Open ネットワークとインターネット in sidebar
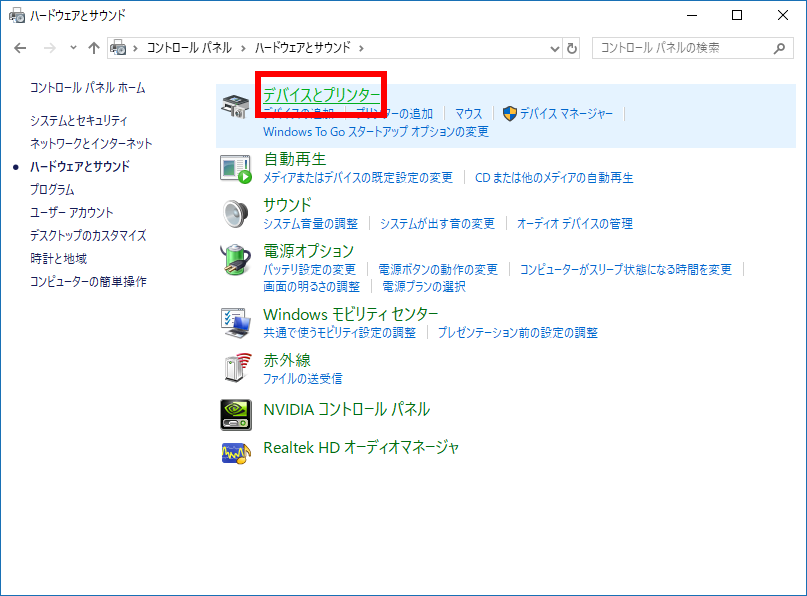 (x=91, y=143)
